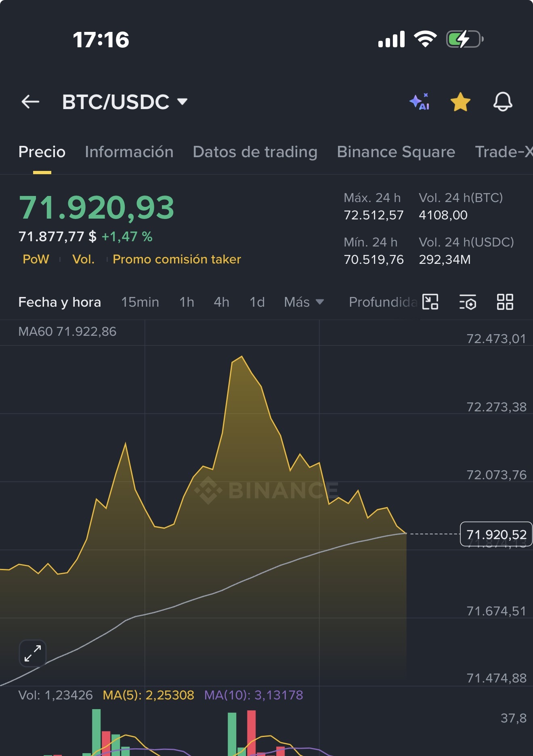Show the Profundidad depth view
This screenshot has height=756, width=533.
click(383, 302)
